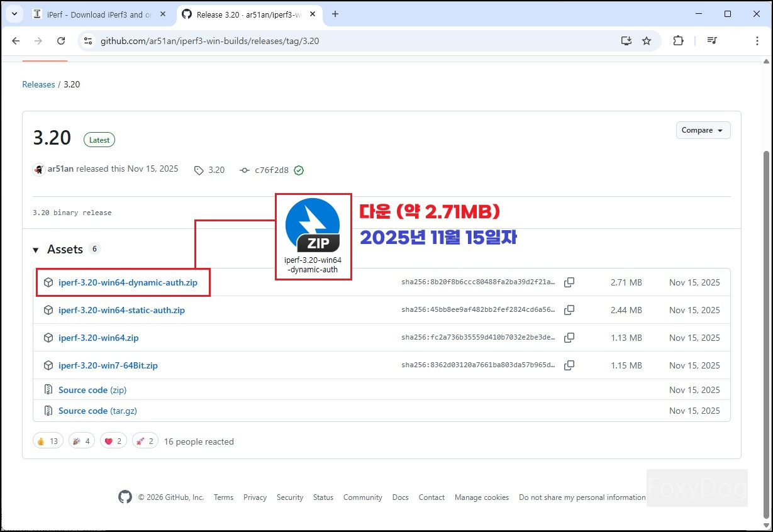Download Source code (tar.gz)

(97, 411)
